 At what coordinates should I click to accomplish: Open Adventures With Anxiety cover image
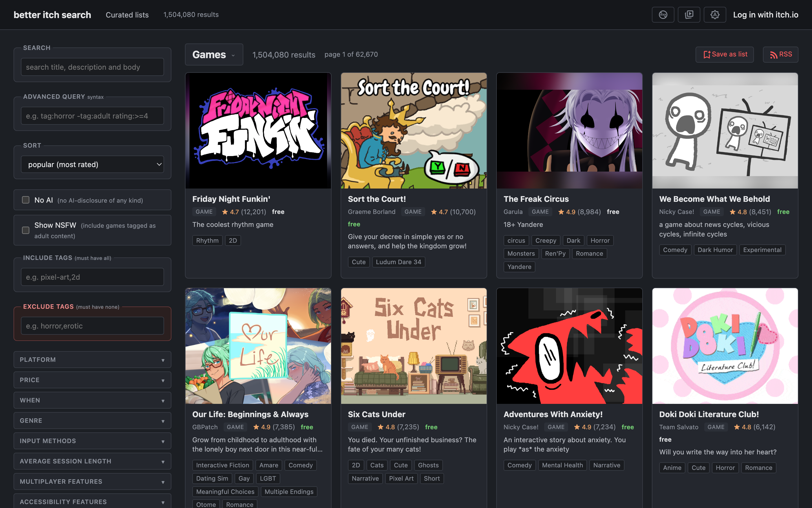570,346
